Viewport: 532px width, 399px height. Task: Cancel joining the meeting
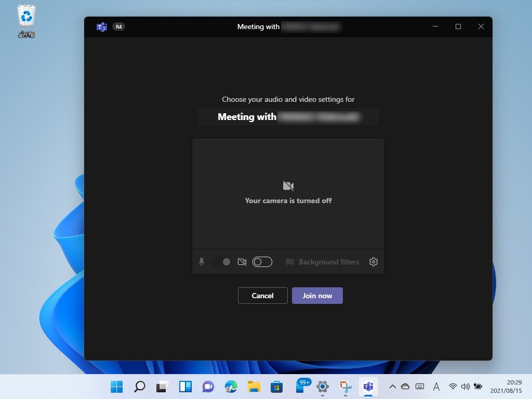coord(262,295)
